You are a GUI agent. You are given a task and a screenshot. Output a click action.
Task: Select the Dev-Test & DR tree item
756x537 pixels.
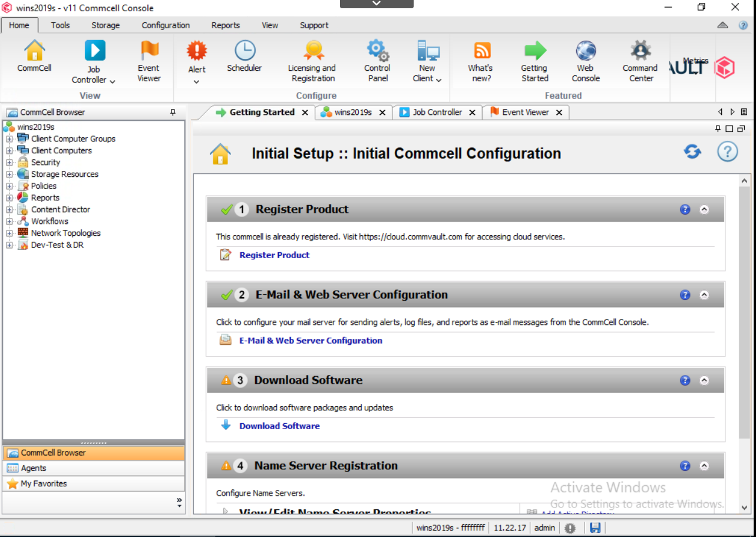(x=57, y=245)
